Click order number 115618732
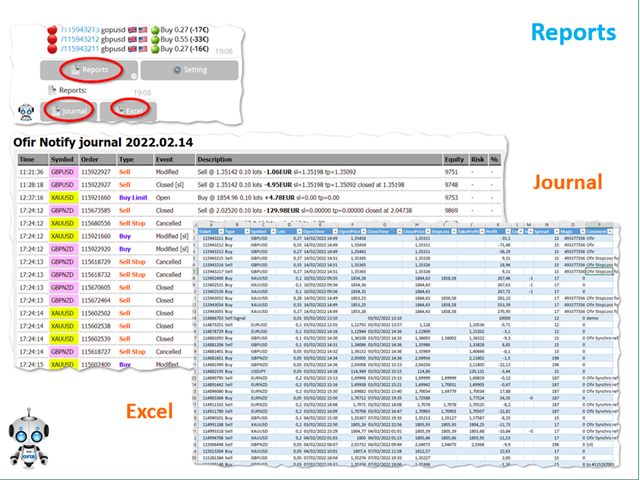 [x=96, y=275]
